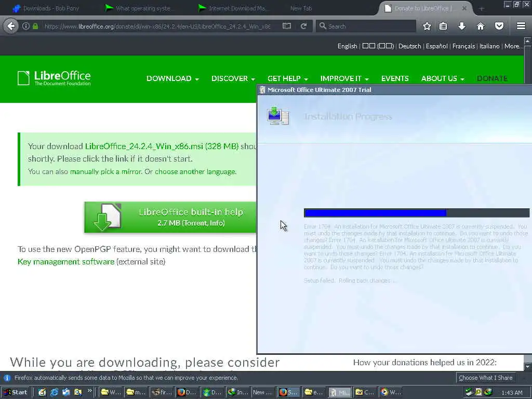Viewport: 532px width, 399px height.
Task: Open the DONATE menu item
Action: tap(492, 78)
